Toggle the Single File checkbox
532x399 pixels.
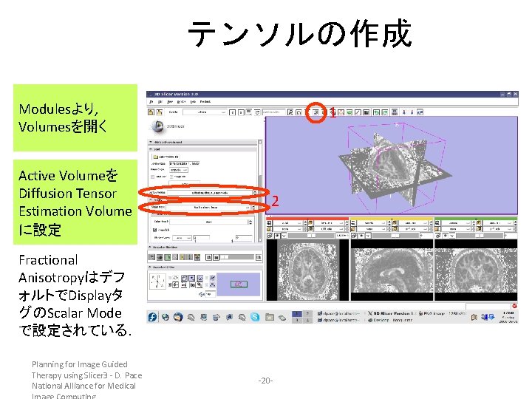tap(171, 177)
